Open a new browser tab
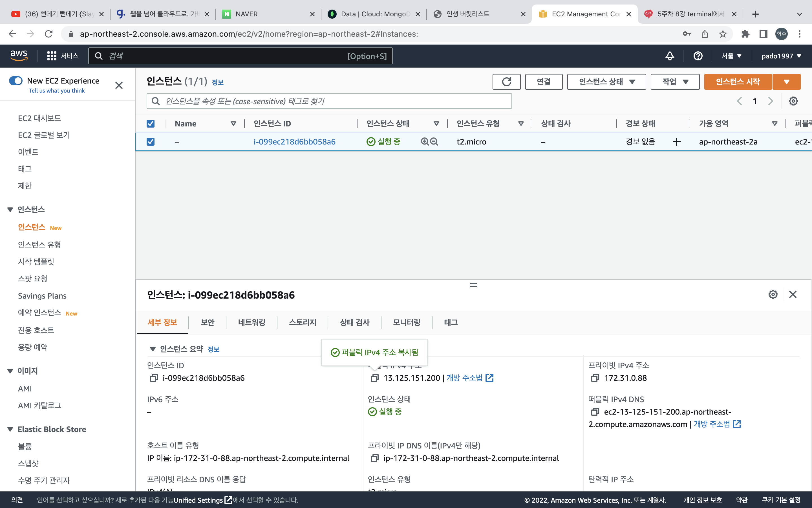 click(x=755, y=14)
